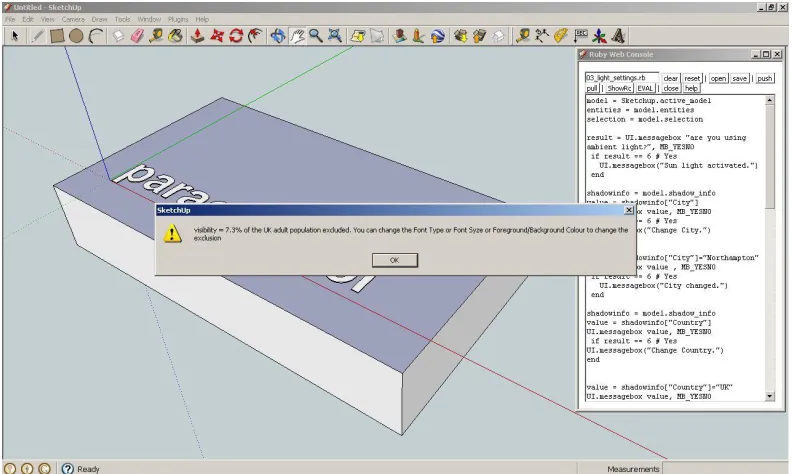
Task: Click the reset button in Ruby Web Console
Action: [x=692, y=78]
